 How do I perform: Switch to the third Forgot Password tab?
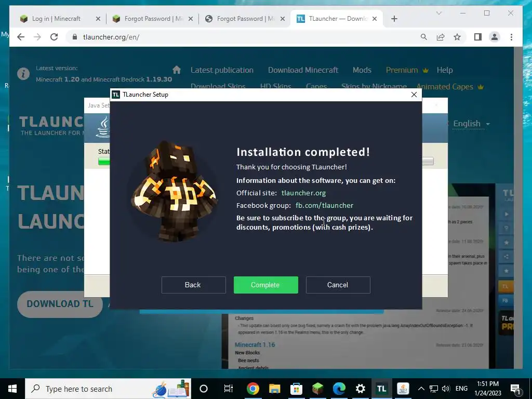point(245,19)
